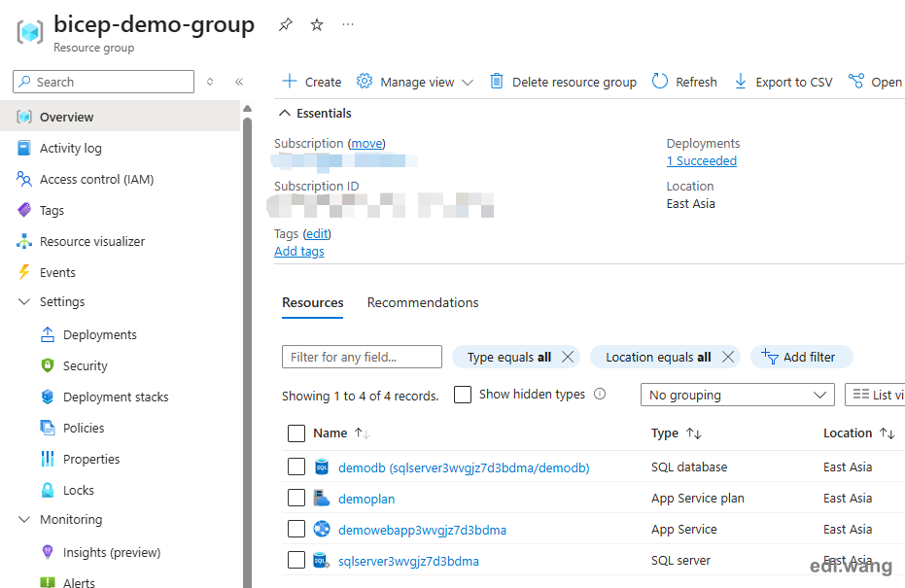This screenshot has width=905, height=588.
Task: Refresh the resource list
Action: pyautogui.click(x=684, y=82)
